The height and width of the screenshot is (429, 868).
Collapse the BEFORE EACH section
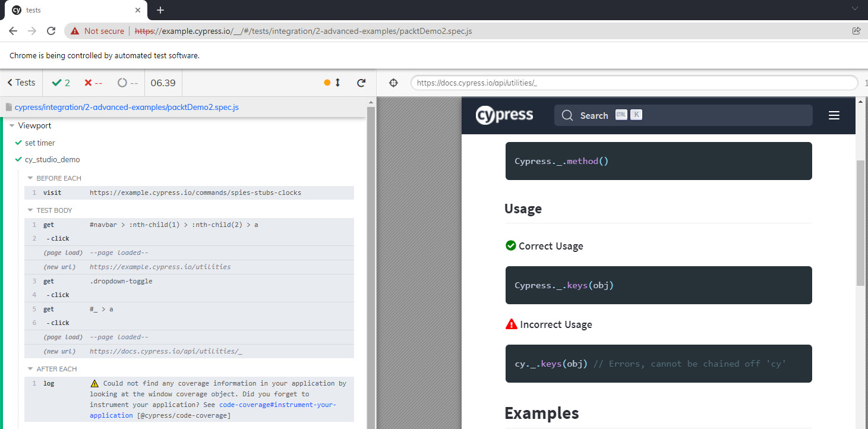click(54, 178)
